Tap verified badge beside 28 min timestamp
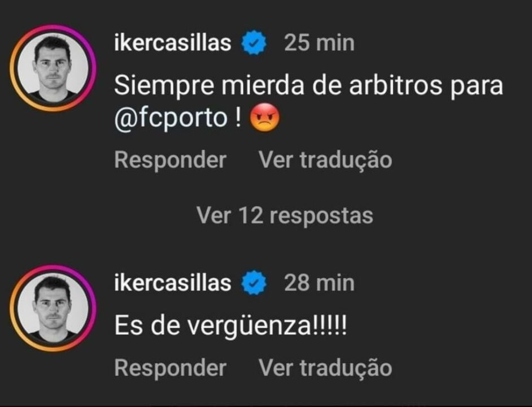 pyautogui.click(x=254, y=283)
